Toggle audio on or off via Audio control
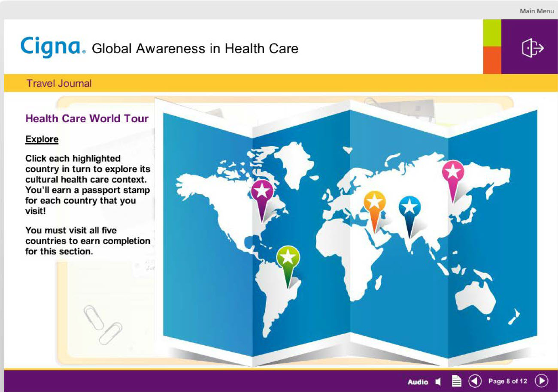Viewport: 558px width, 392px height. pos(417,381)
